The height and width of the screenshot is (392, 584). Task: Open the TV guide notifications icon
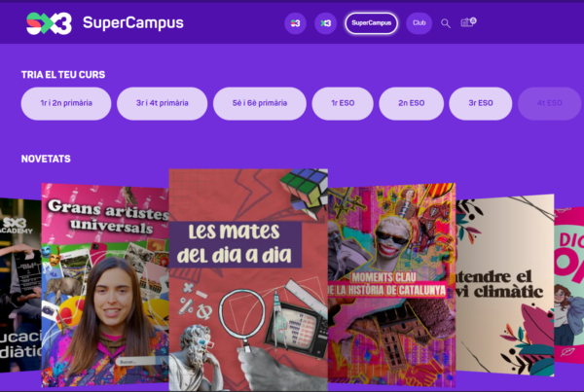(468, 22)
